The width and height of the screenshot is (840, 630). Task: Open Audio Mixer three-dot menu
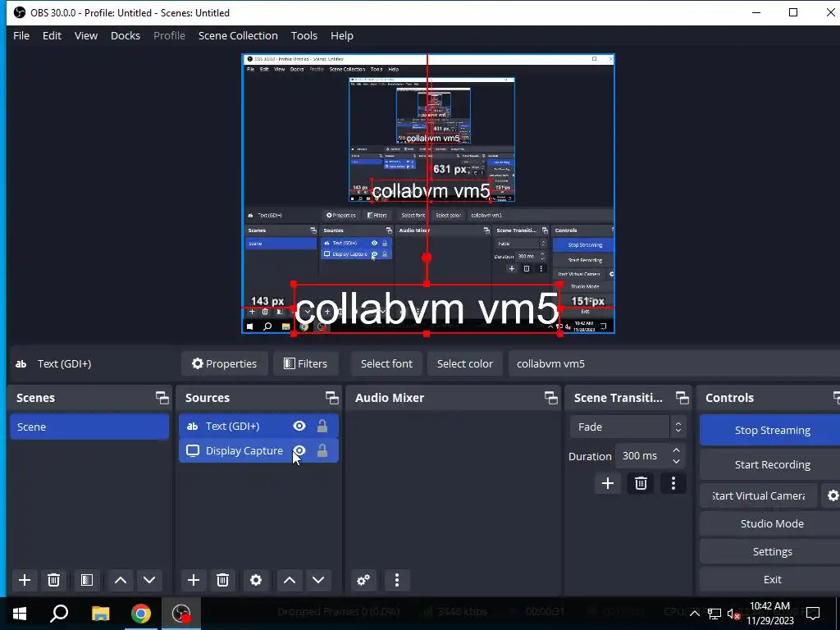click(397, 580)
